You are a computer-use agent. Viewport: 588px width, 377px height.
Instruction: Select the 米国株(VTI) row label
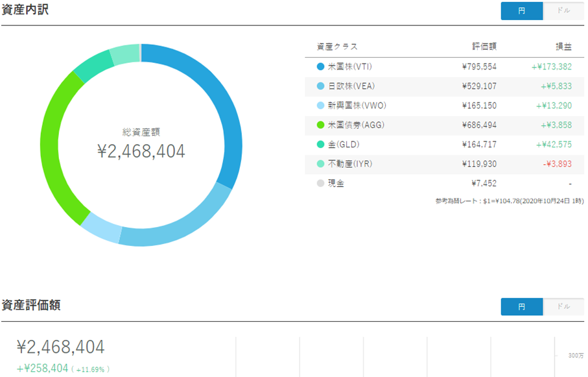point(349,67)
